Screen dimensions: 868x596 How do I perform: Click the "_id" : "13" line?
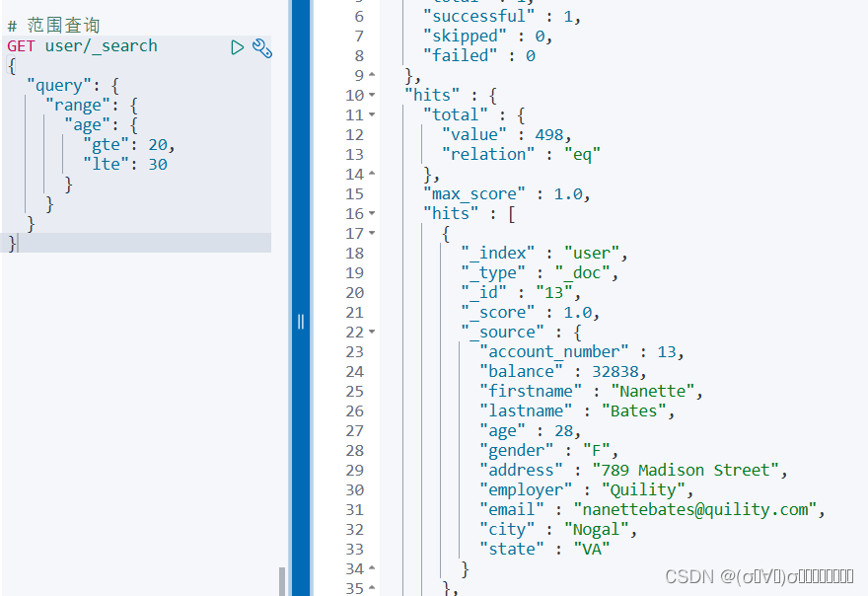point(521,292)
